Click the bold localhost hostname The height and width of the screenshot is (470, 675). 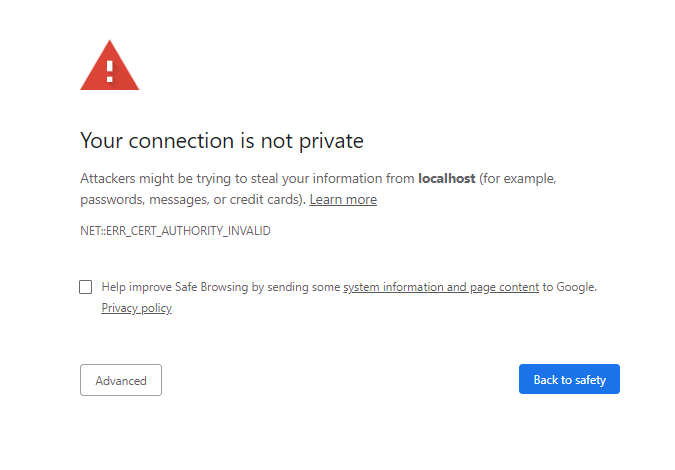(446, 179)
